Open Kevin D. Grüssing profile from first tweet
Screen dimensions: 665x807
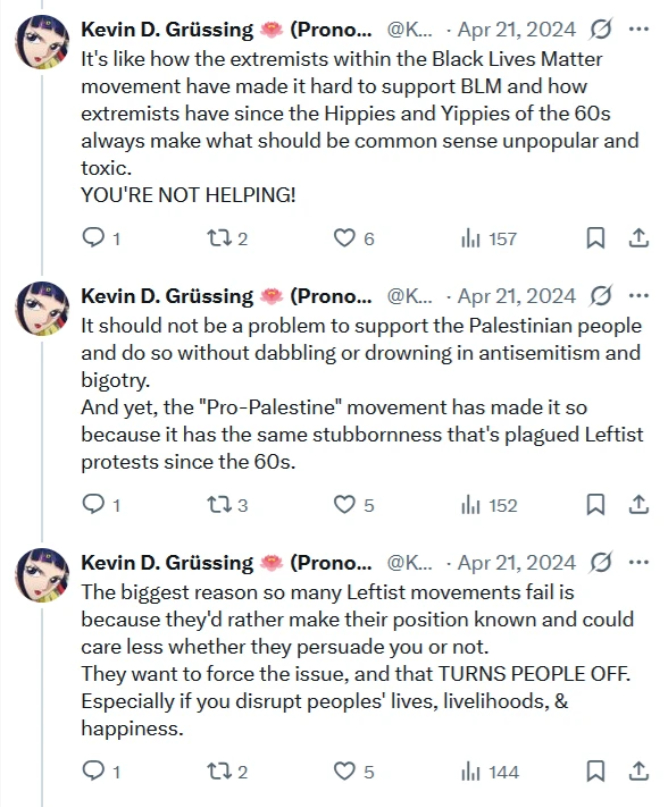point(166,29)
